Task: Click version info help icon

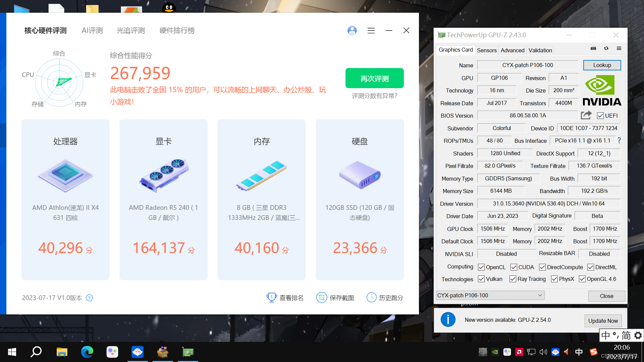Action: 89,298
